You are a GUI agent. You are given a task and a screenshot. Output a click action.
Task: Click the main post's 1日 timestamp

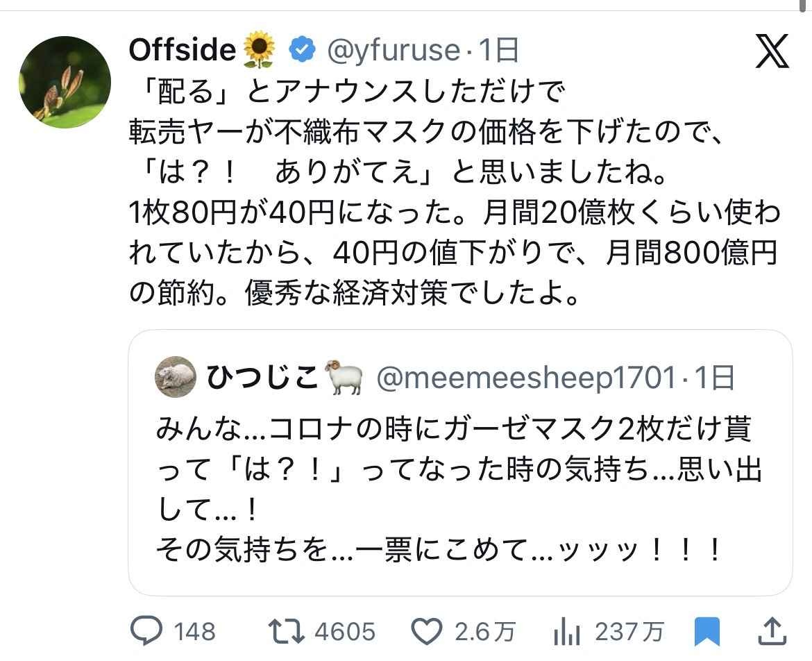(498, 50)
